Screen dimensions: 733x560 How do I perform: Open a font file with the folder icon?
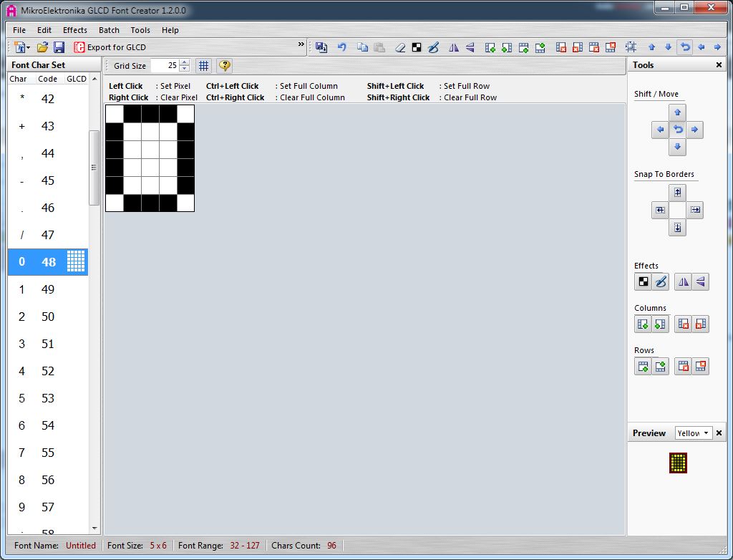coord(43,47)
